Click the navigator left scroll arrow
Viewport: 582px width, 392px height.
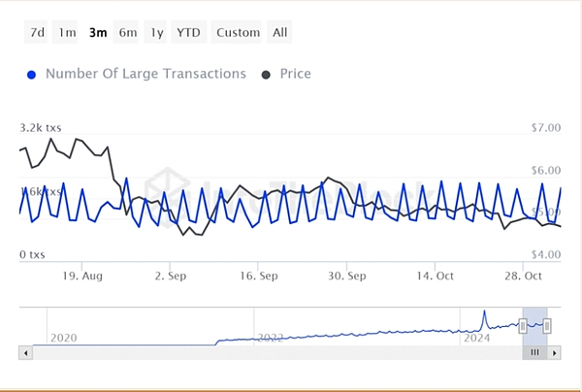click(25, 352)
